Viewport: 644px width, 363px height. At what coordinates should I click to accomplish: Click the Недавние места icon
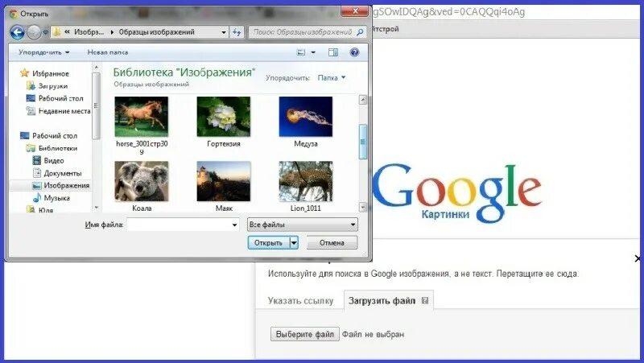[31, 110]
